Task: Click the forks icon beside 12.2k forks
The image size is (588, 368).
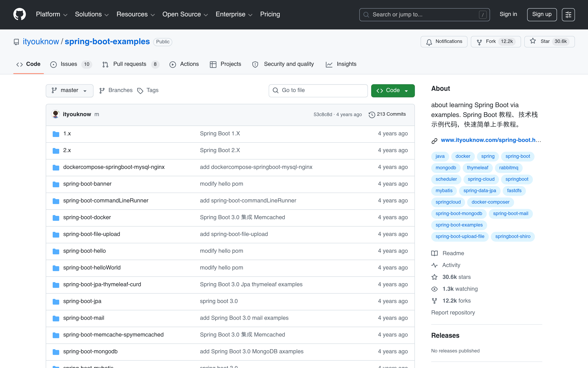Action: click(x=434, y=301)
